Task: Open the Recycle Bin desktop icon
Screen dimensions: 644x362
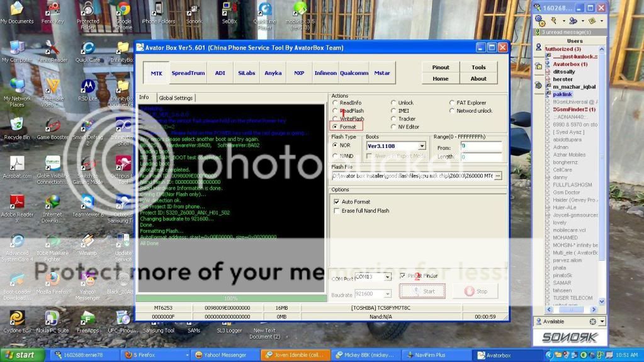Action: (x=16, y=125)
